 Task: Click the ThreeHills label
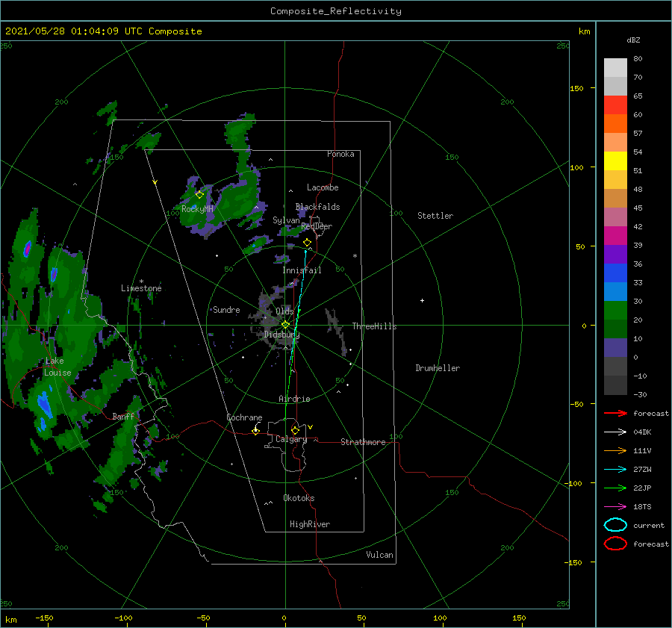point(375,326)
